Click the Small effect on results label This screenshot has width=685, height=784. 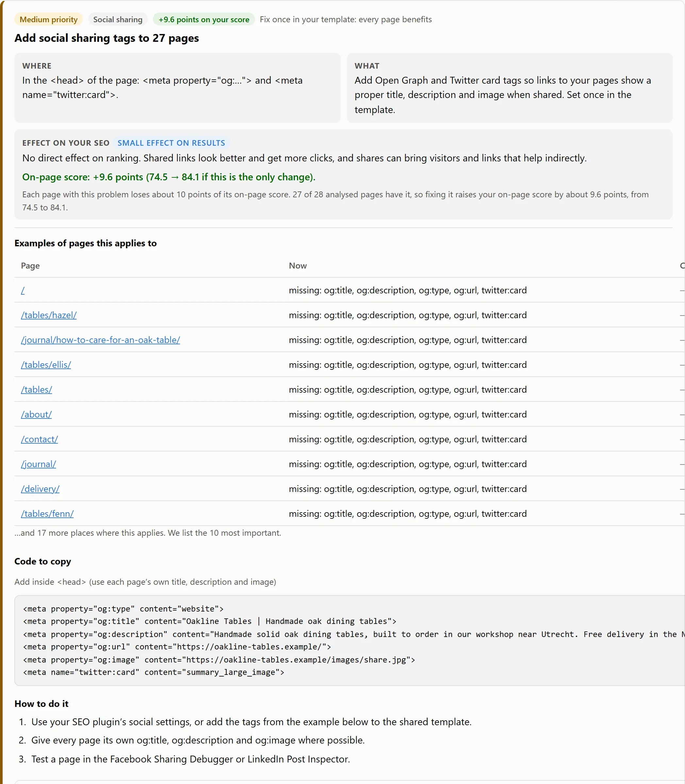(x=171, y=143)
